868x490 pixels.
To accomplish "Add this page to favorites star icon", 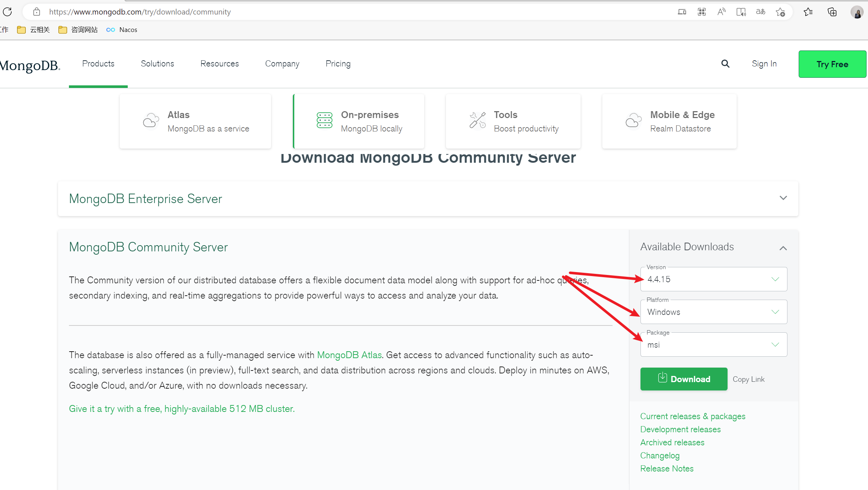I will 781,12.
